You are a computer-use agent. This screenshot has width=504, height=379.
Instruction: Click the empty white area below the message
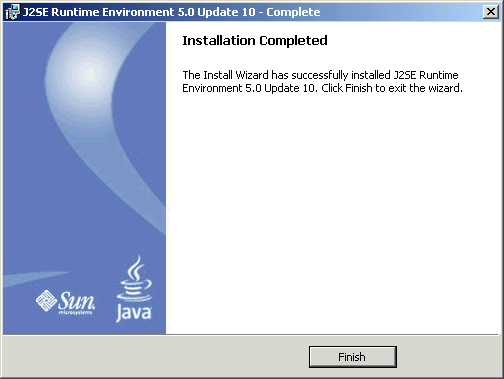pyautogui.click(x=332, y=213)
